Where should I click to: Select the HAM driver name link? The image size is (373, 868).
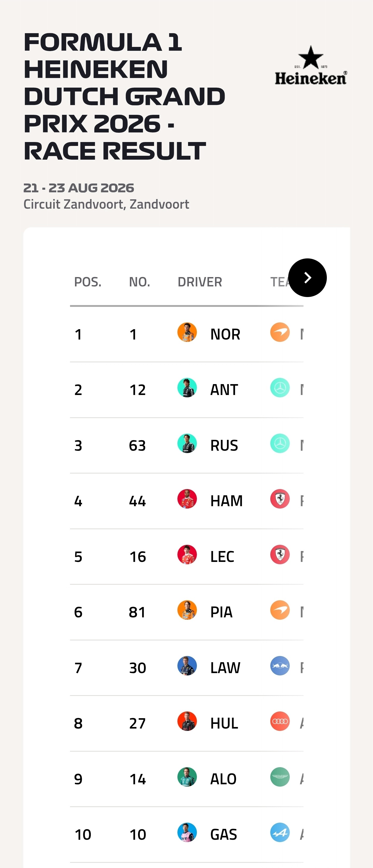227,501
